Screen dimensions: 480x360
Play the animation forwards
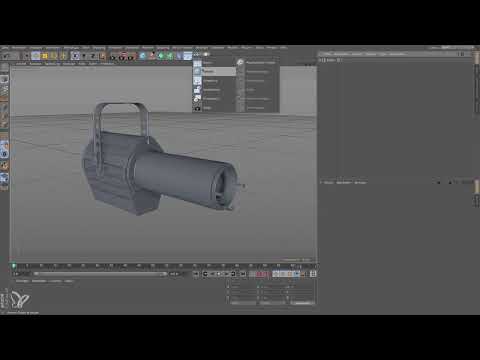click(x=226, y=274)
